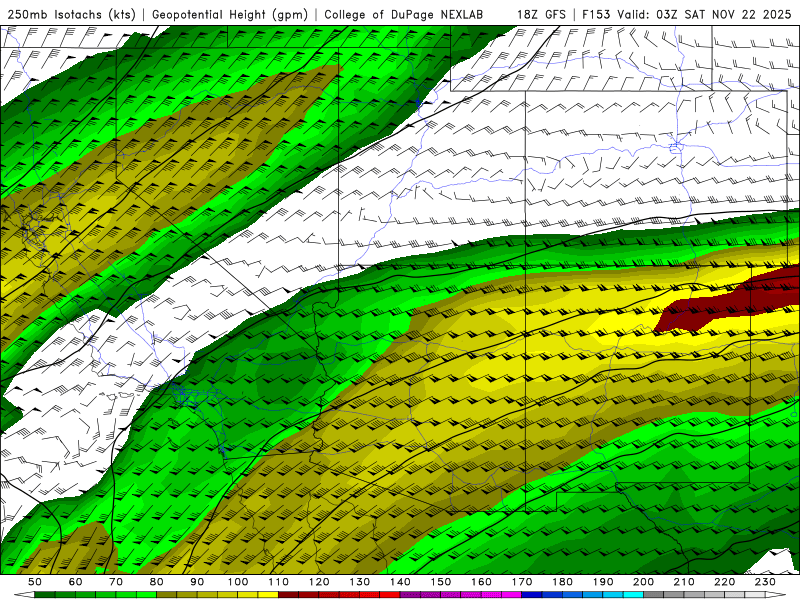This screenshot has height=600, width=800.
Task: Click the legend value 160
Action: tap(482, 582)
